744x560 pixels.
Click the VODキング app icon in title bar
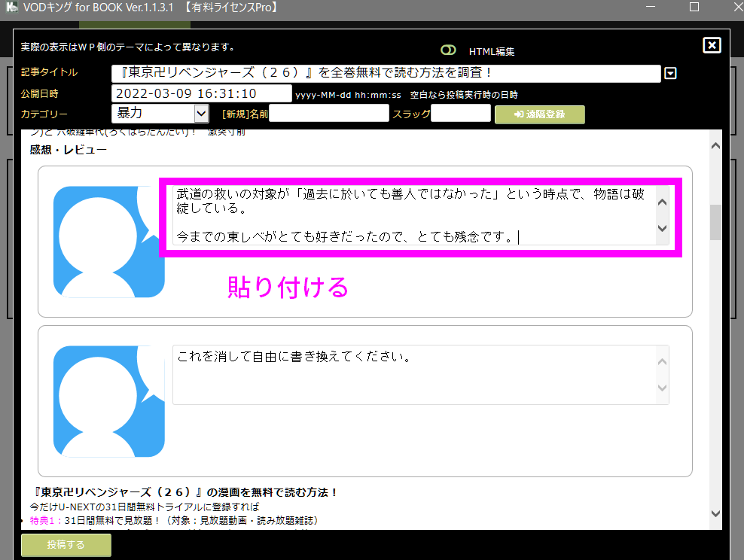coord(11,8)
